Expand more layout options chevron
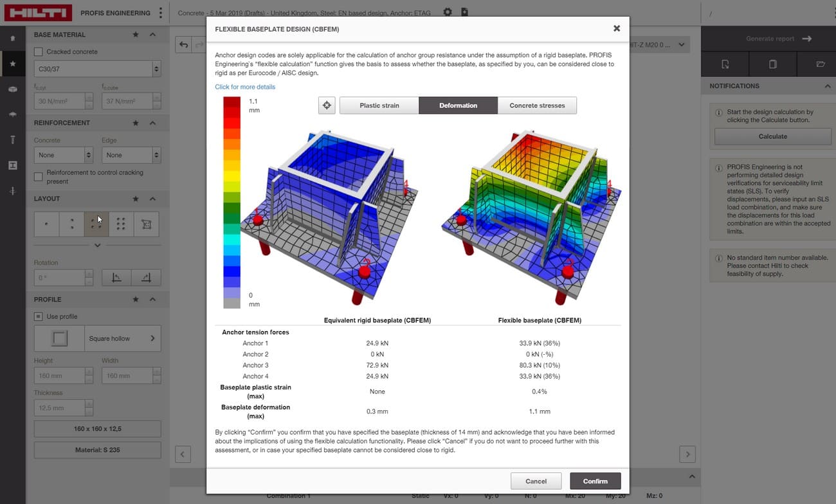This screenshot has width=836, height=504. (x=97, y=245)
